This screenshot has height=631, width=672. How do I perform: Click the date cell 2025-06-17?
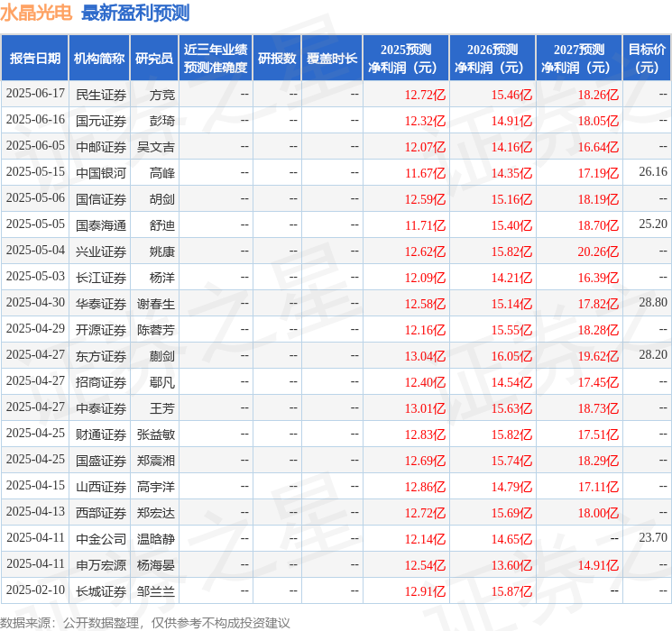click(x=35, y=94)
